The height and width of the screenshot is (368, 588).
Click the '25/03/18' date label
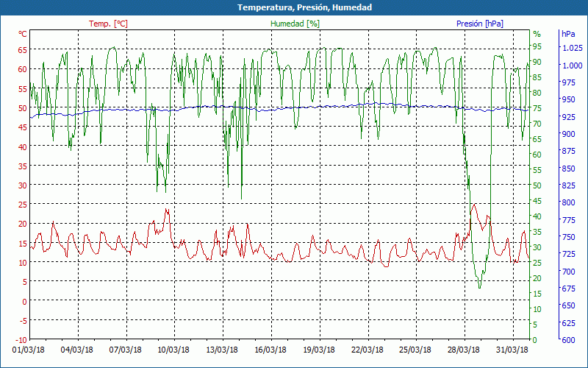415,350
